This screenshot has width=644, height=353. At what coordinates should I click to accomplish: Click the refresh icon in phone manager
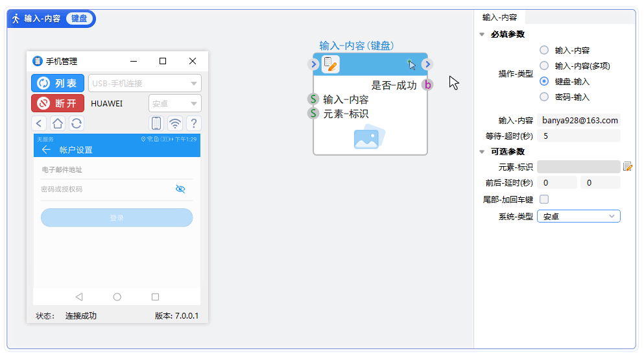(x=77, y=123)
